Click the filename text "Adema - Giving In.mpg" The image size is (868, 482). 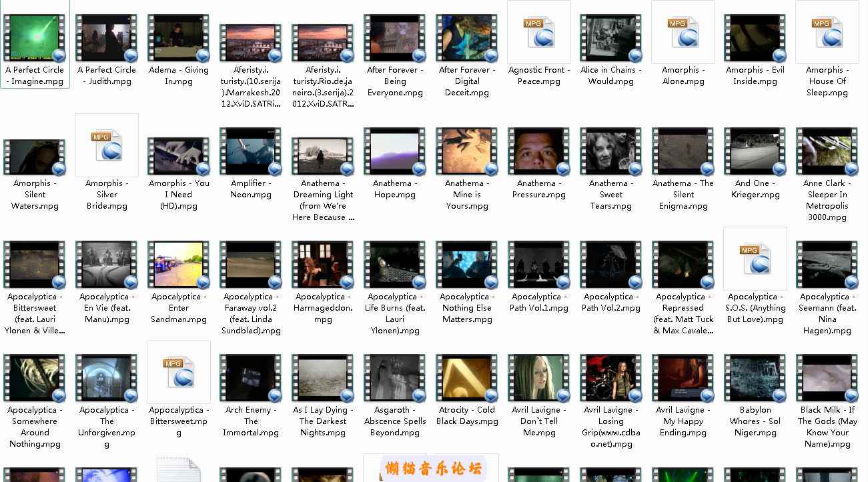179,75
